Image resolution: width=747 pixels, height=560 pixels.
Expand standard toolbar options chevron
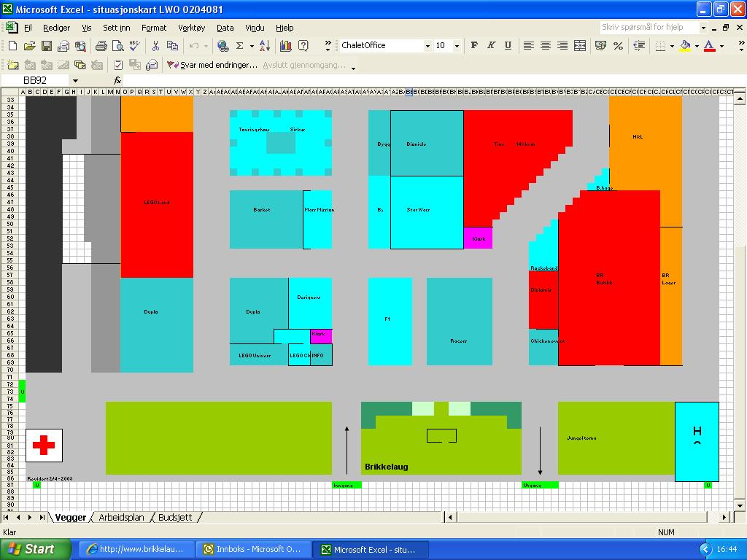(328, 46)
